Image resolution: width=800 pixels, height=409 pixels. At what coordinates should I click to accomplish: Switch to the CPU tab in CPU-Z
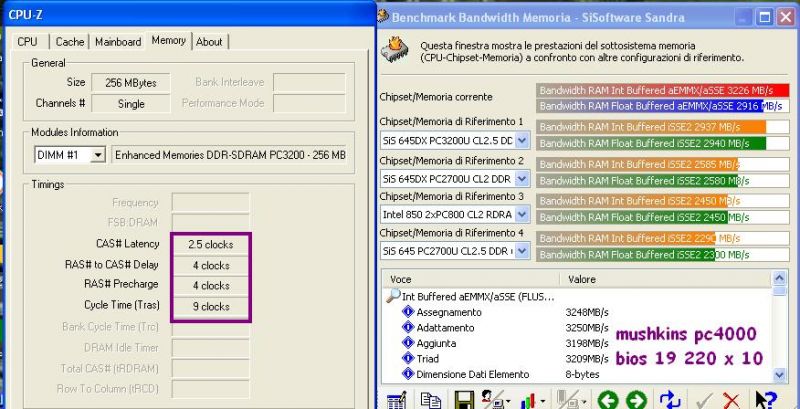(27, 42)
